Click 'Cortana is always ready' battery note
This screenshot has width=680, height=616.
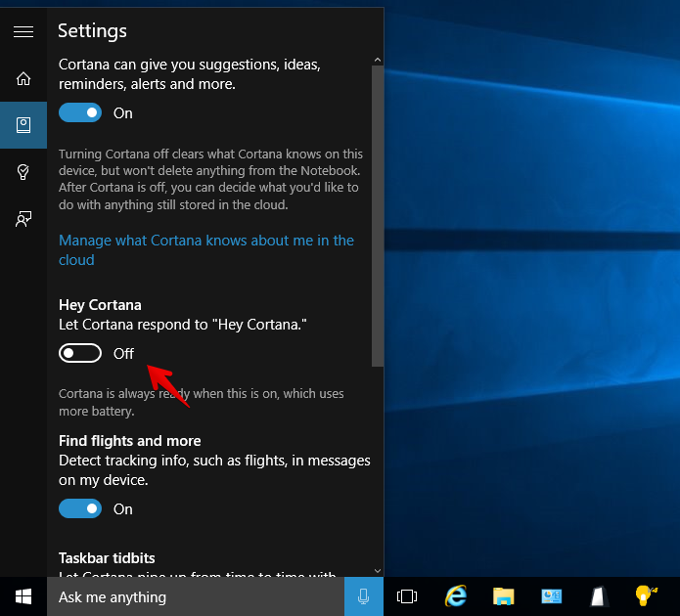click(202, 402)
